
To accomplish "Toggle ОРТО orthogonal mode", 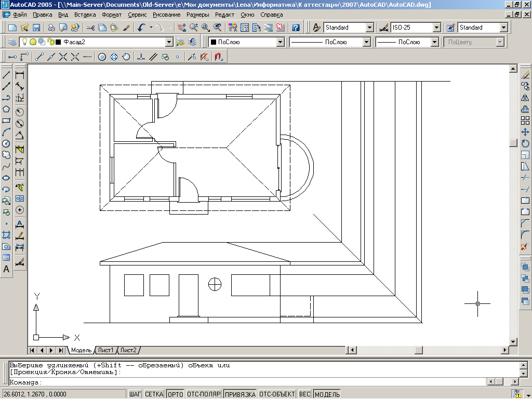I will coord(176,394).
